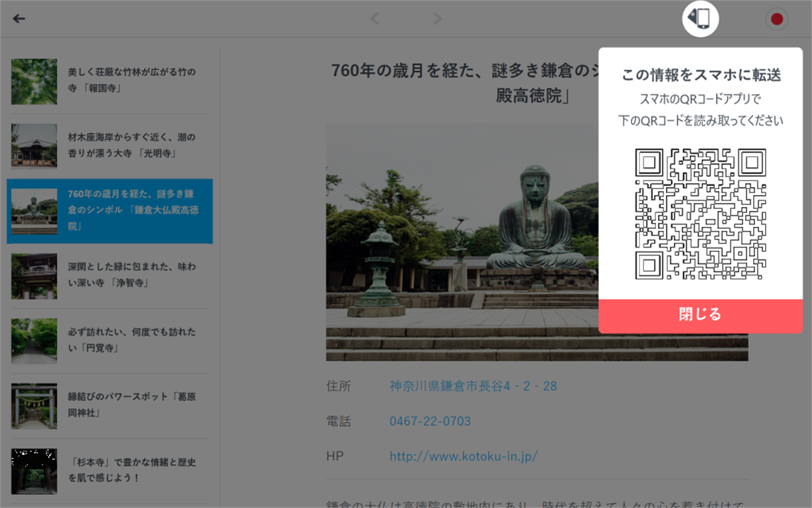Viewport: 812px width, 508px height.
Task: Call phone number 0467-22-0703
Action: click(x=430, y=421)
